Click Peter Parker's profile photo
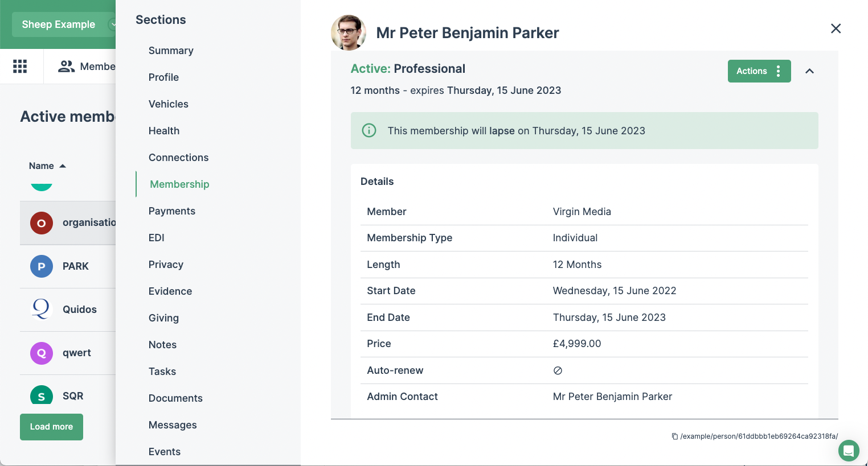 coord(348,32)
